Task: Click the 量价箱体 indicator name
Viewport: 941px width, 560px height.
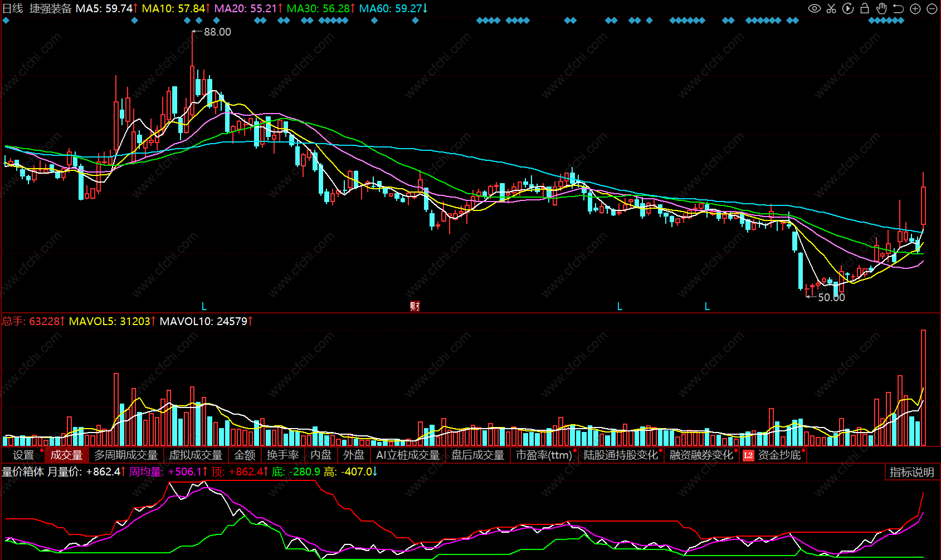Action: point(23,472)
